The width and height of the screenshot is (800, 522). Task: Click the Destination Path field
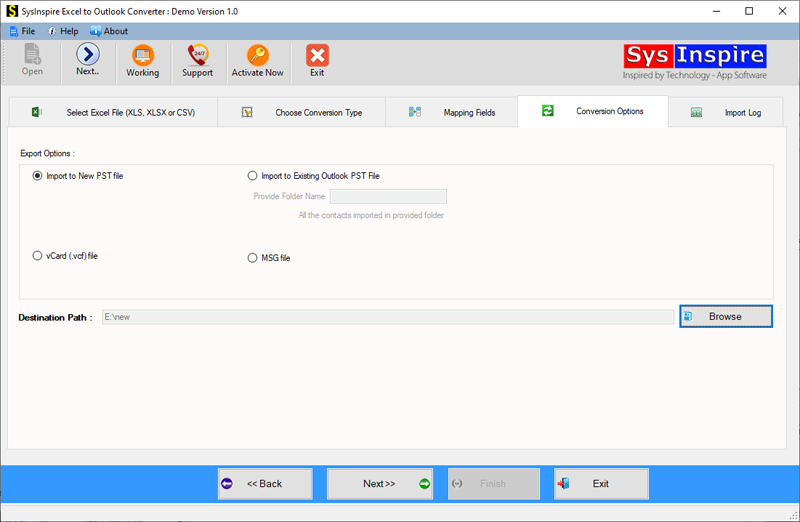pos(388,317)
